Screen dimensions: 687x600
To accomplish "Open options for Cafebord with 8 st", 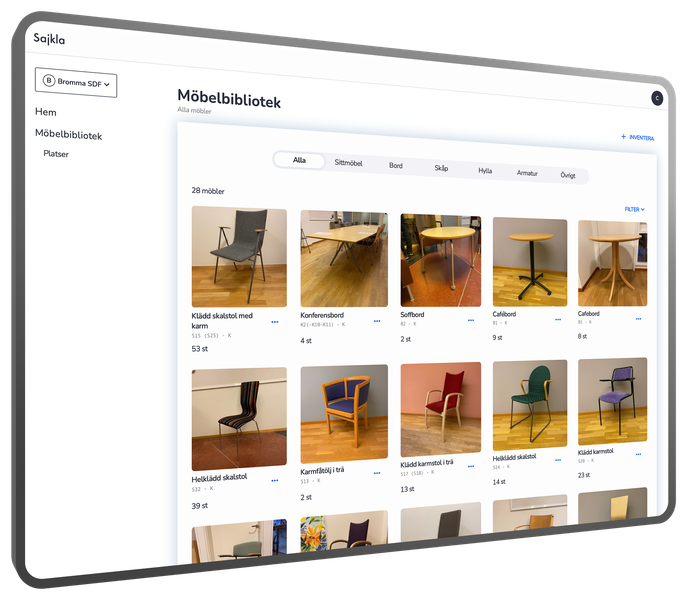I will click(x=638, y=319).
